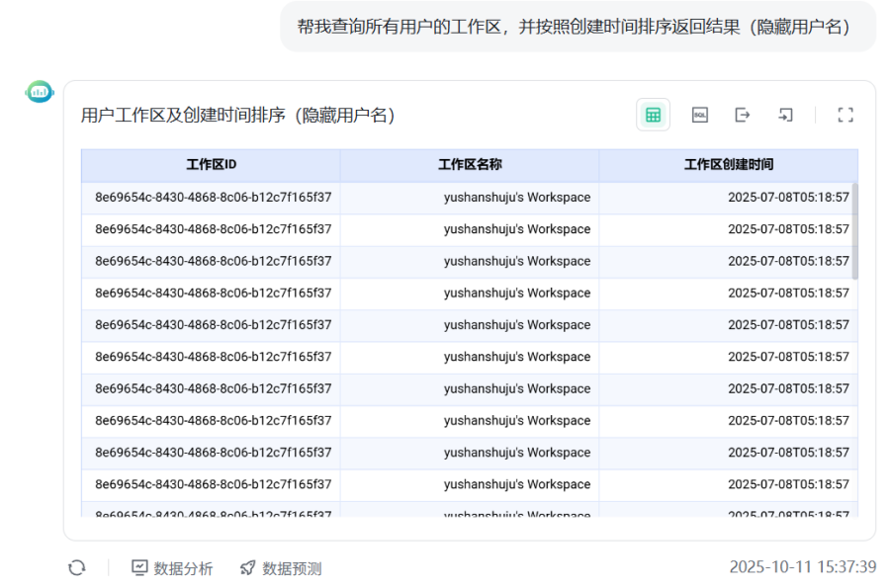Click the table vertical scrollbar thumb
890x588 pixels.
tap(854, 230)
